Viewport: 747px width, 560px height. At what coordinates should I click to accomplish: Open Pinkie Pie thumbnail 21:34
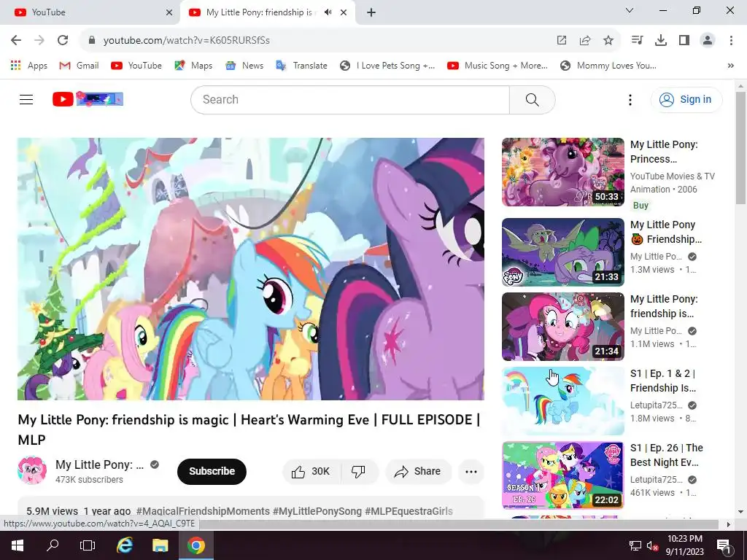point(563,327)
